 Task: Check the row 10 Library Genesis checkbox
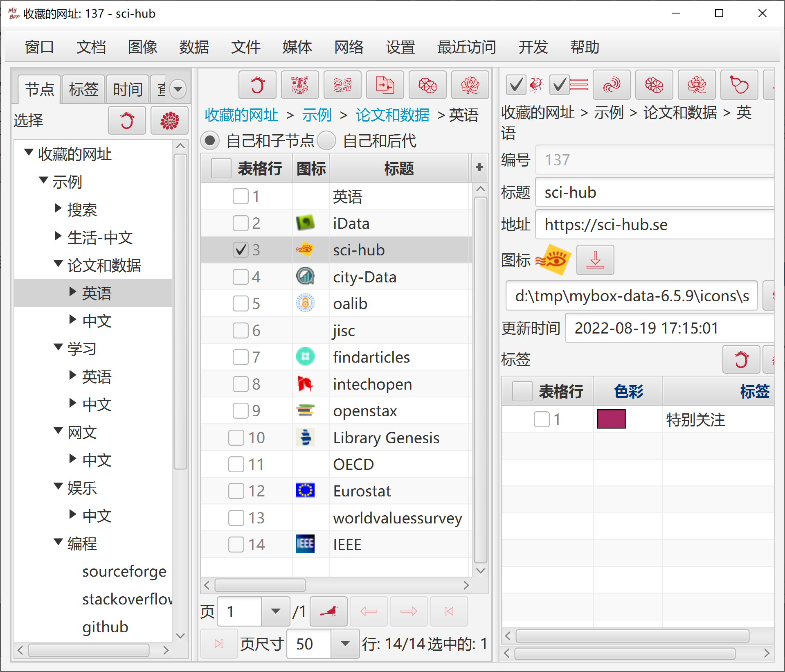click(x=236, y=437)
